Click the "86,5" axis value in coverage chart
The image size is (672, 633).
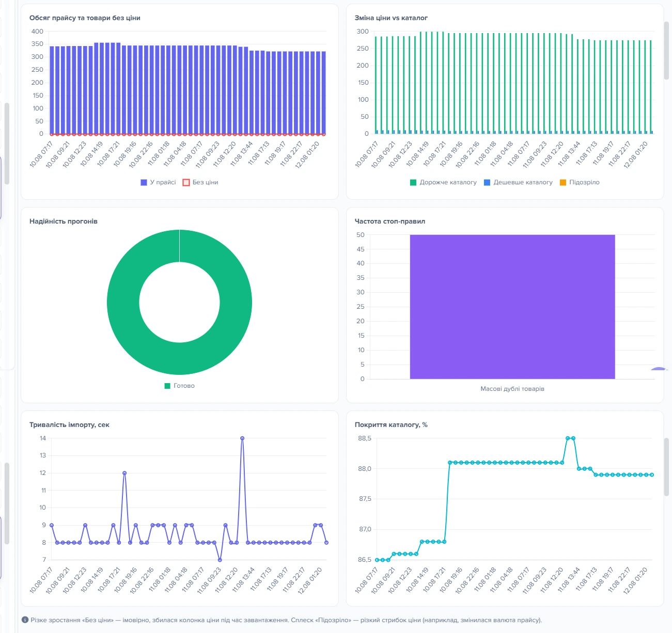(364, 560)
